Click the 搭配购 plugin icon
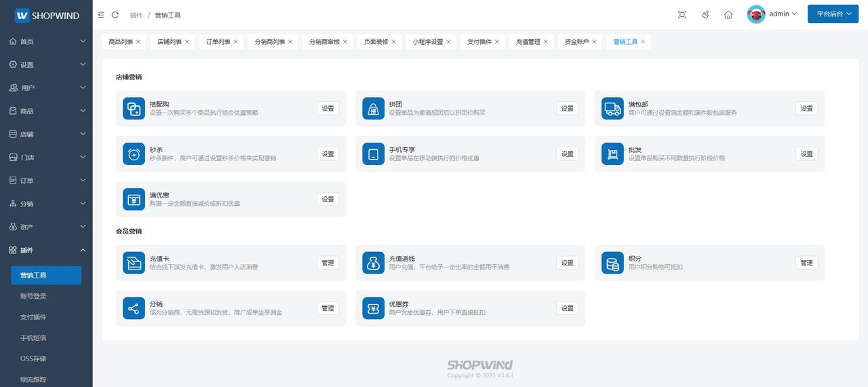The height and width of the screenshot is (387, 868). click(x=134, y=109)
